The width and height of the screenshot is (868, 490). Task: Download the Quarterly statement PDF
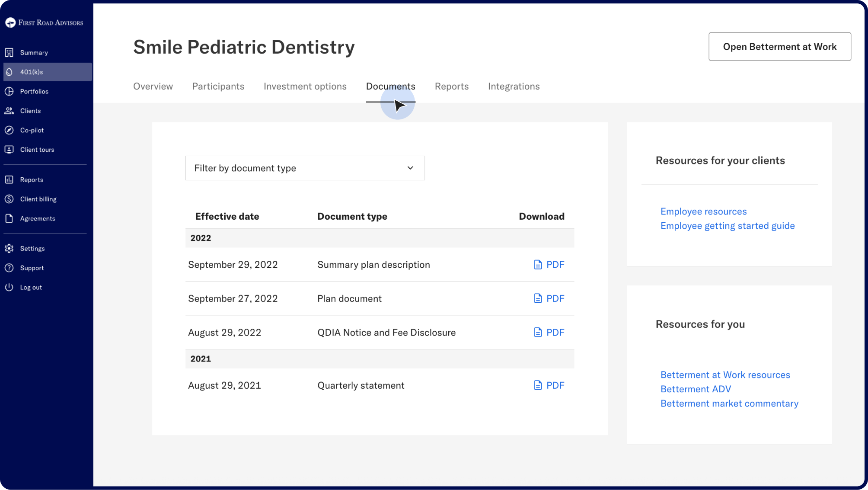(x=549, y=385)
